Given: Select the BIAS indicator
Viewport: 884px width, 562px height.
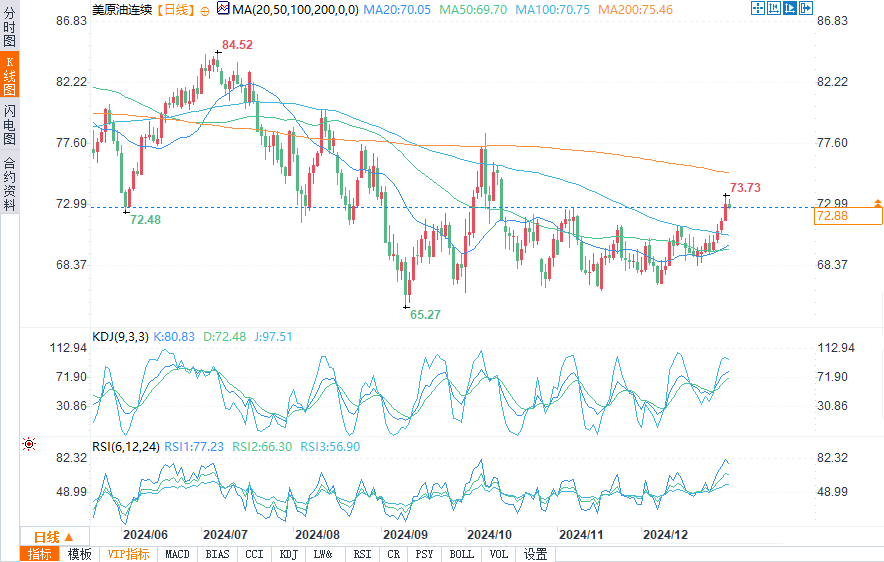Looking at the screenshot, I should [x=218, y=554].
